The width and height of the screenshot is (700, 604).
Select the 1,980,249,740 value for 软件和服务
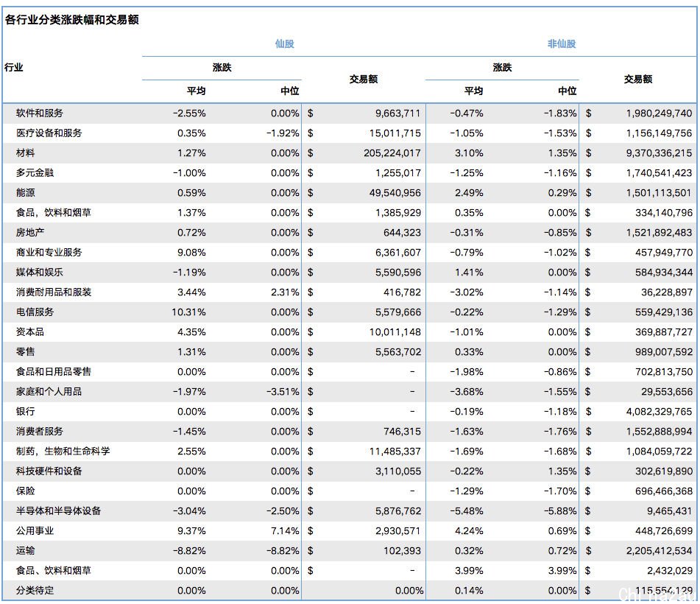659,113
